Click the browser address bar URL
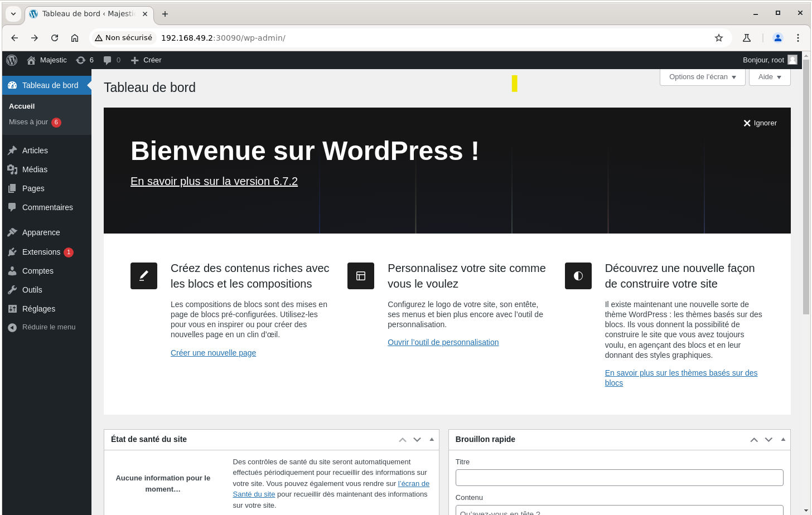Image resolution: width=812 pixels, height=515 pixels. 223,38
